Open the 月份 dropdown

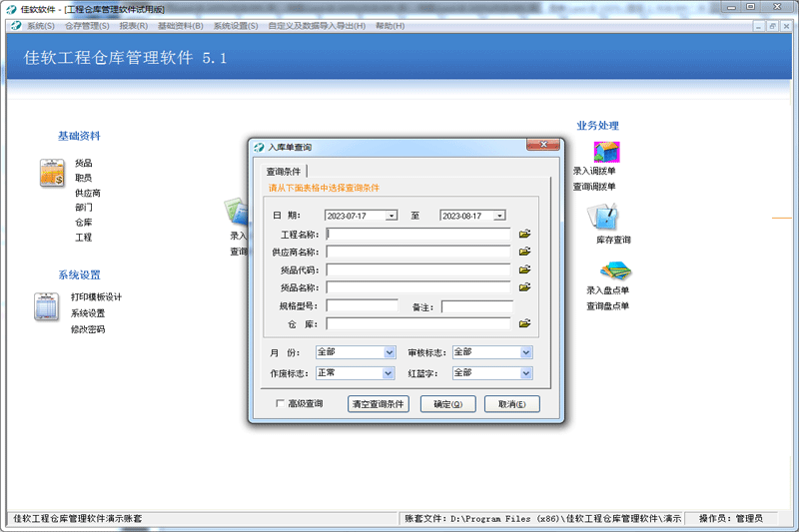390,352
